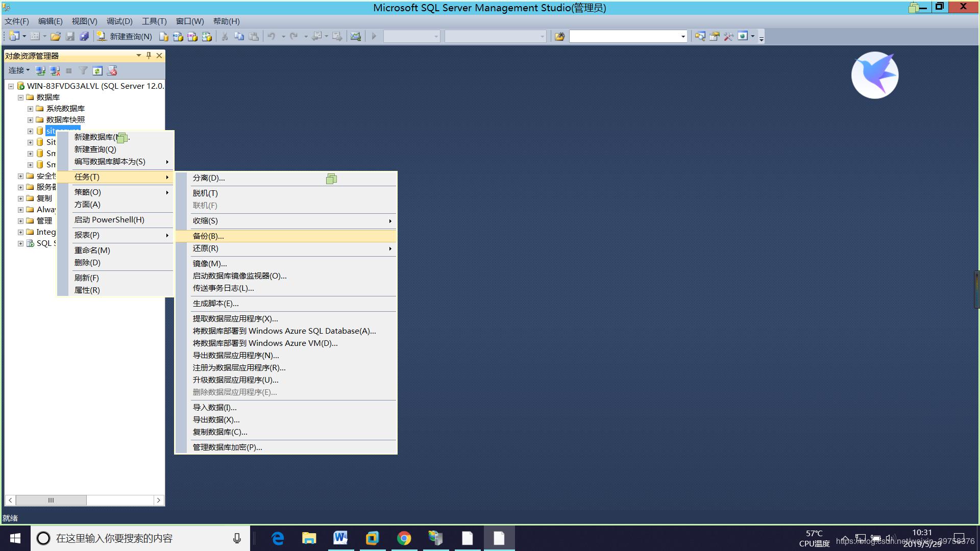980x551 pixels.
Task: Click the Activity Monitor icon in toolbar
Action: [356, 36]
